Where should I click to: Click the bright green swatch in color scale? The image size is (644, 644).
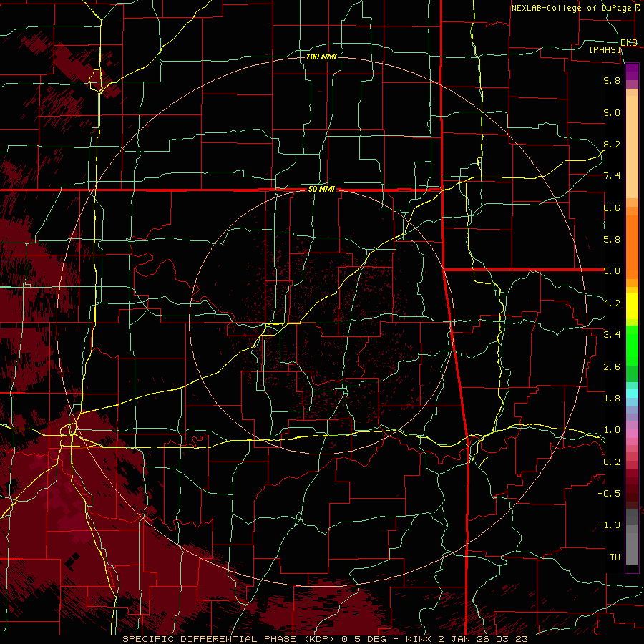[x=632, y=345]
